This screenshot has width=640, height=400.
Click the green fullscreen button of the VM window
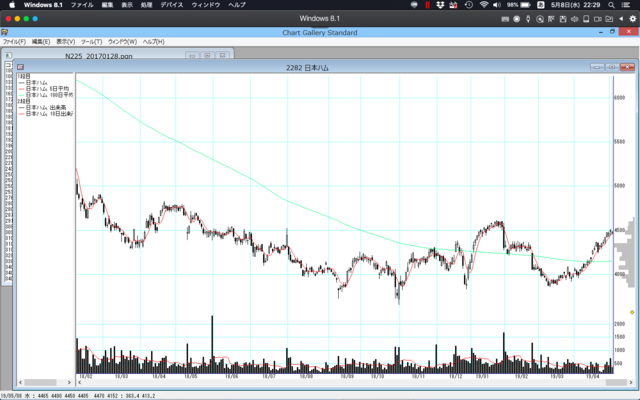26,19
